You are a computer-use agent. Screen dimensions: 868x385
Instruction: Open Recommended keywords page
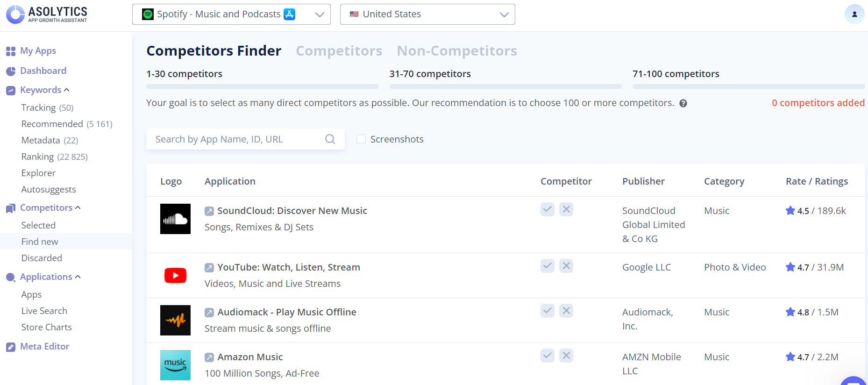coord(67,124)
